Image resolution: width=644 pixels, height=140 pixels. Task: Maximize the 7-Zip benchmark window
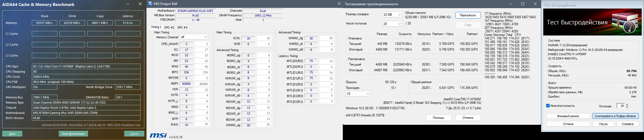click(522, 4)
